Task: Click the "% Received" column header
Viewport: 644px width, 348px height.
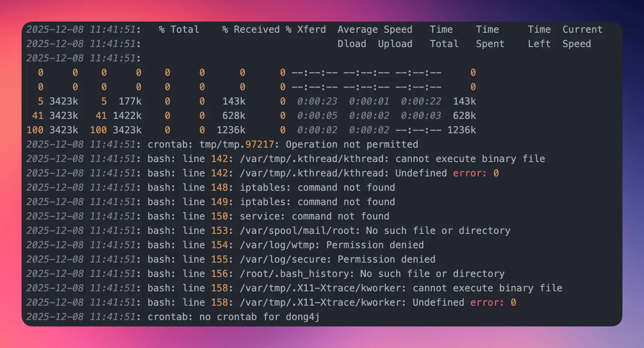Action: click(x=251, y=30)
